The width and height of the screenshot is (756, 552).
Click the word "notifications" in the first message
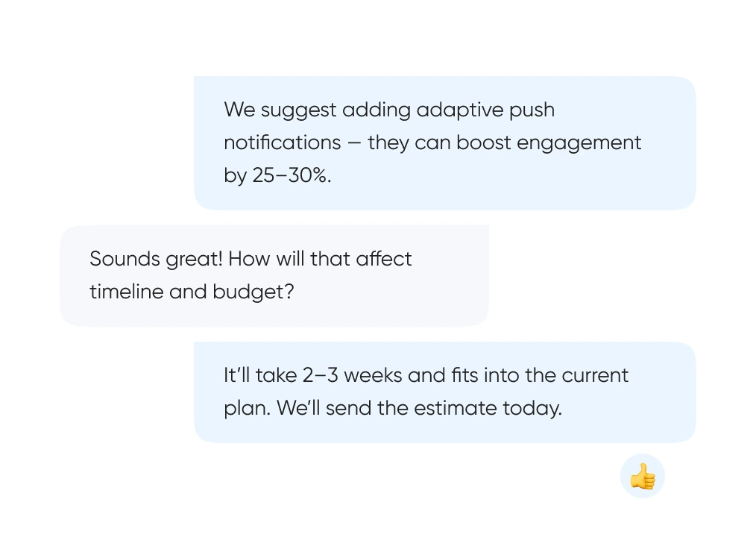pyautogui.click(x=283, y=142)
